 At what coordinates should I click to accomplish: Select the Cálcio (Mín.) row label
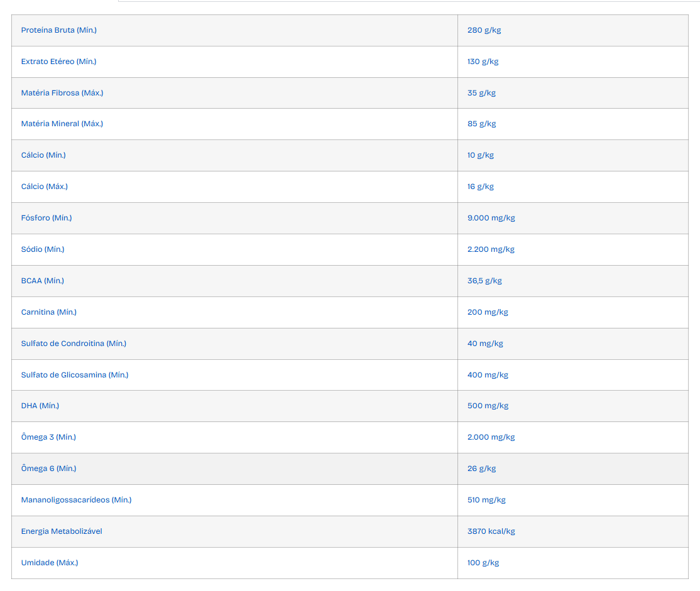(x=43, y=155)
